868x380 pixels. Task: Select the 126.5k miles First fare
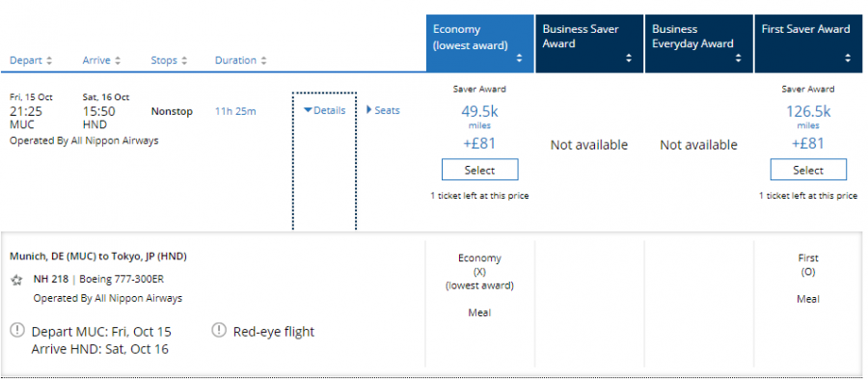[808, 170]
